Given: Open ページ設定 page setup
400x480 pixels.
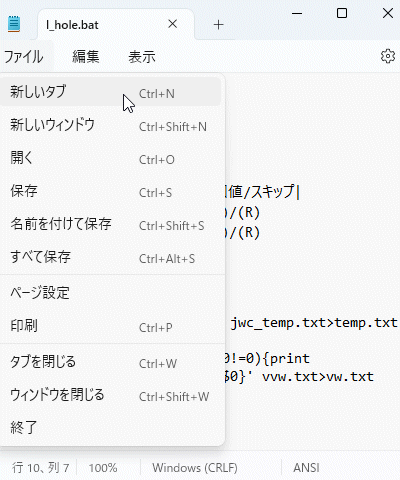Looking at the screenshot, I should tap(110, 293).
